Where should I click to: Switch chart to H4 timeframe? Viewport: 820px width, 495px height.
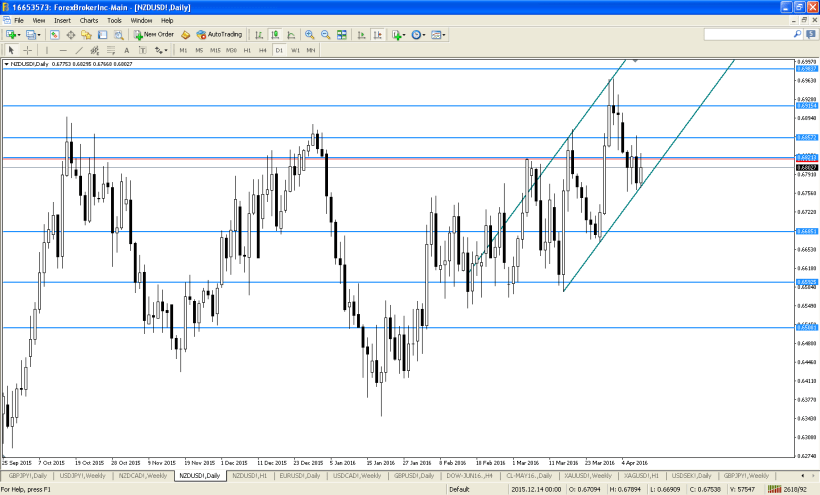(263, 50)
